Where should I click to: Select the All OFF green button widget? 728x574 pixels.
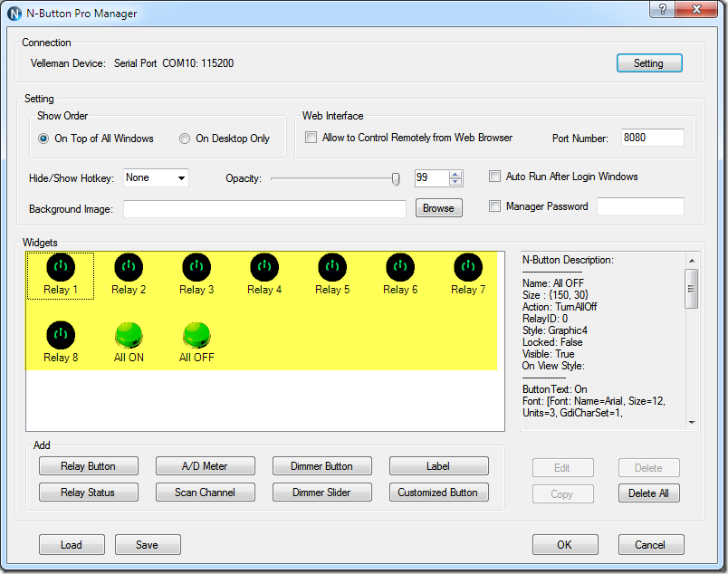pos(196,335)
